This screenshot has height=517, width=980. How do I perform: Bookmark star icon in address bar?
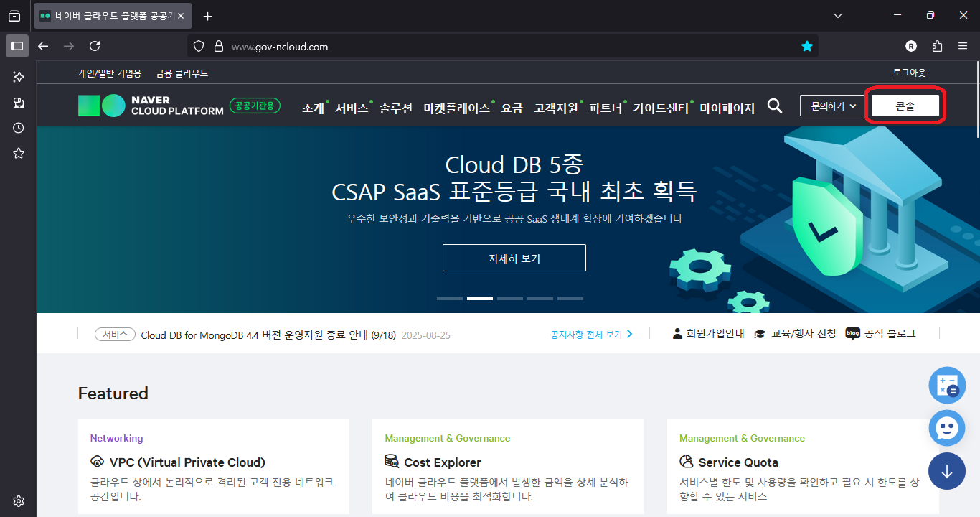pyautogui.click(x=807, y=47)
